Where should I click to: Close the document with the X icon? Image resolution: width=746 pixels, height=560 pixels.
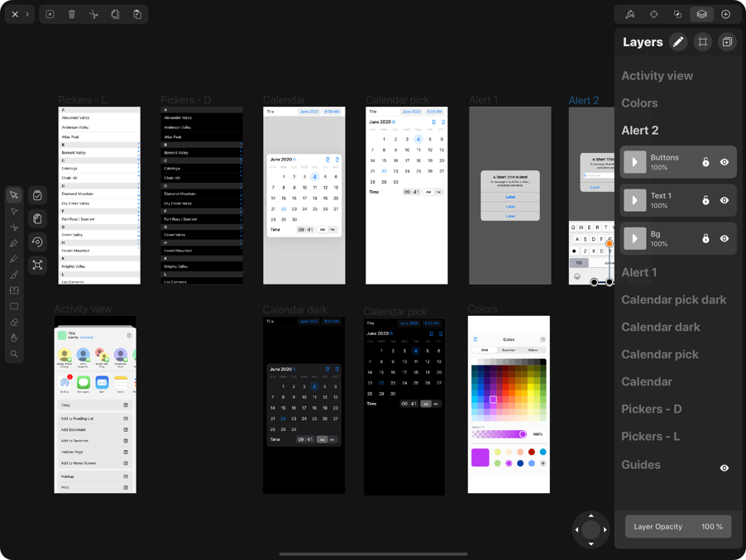(15, 14)
